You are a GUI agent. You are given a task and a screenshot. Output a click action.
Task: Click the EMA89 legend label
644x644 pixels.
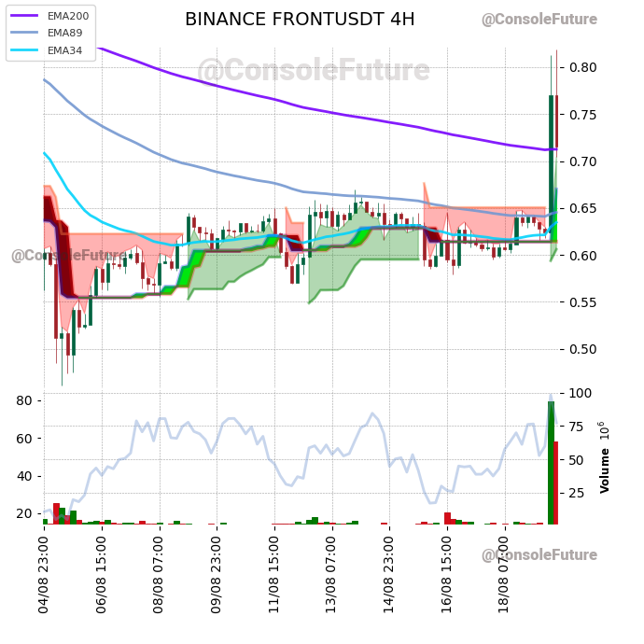click(64, 33)
